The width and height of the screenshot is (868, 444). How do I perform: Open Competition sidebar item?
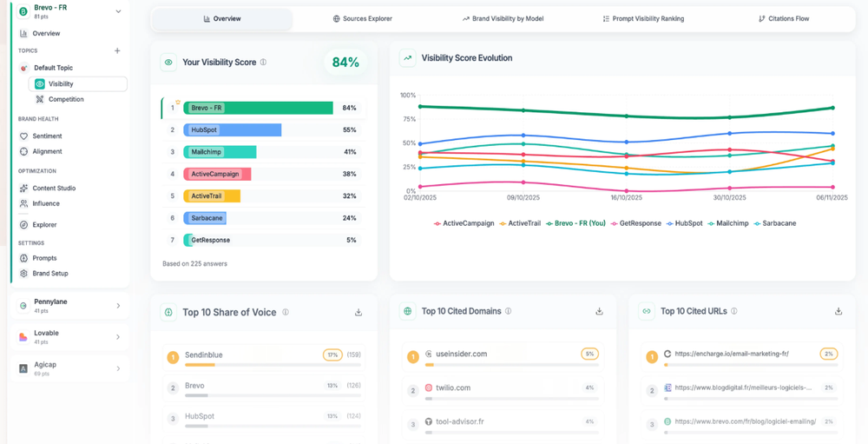tap(66, 100)
